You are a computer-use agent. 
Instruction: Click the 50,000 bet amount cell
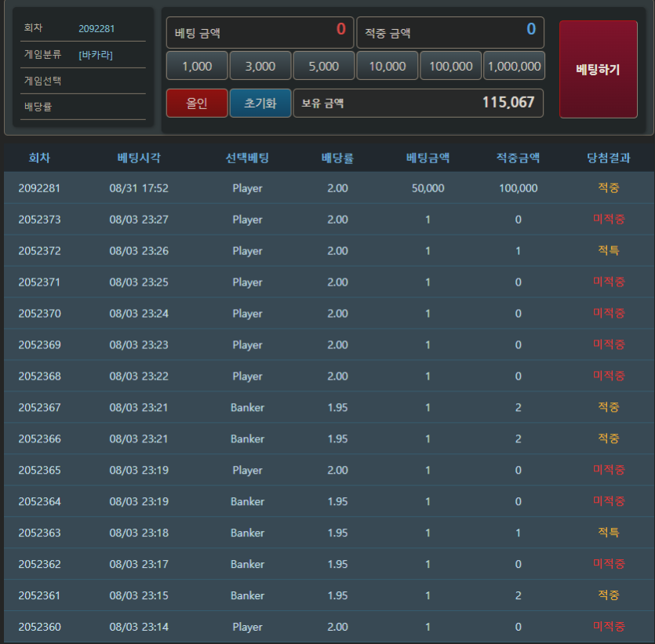point(428,188)
